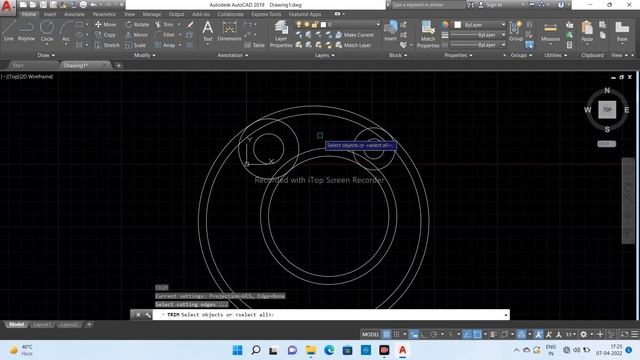Click Make Current layer button
The image size is (640, 360).
coord(355,35)
